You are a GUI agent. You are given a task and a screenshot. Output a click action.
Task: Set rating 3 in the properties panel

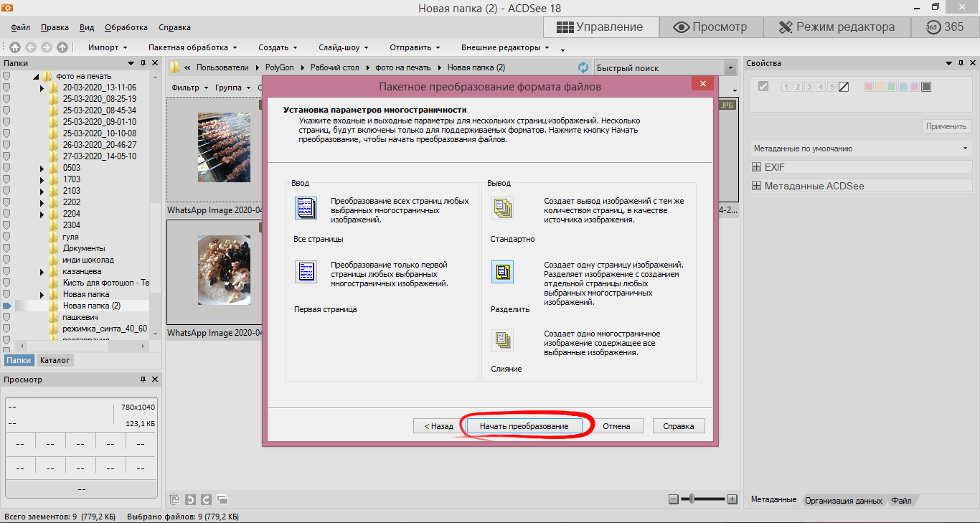point(809,87)
